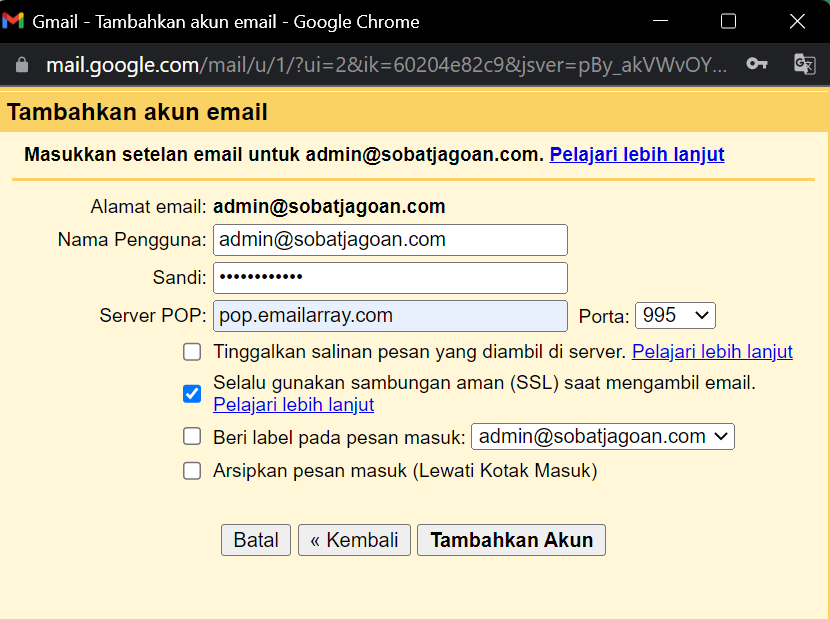Close the Tambahkan akun email window

tap(797, 21)
